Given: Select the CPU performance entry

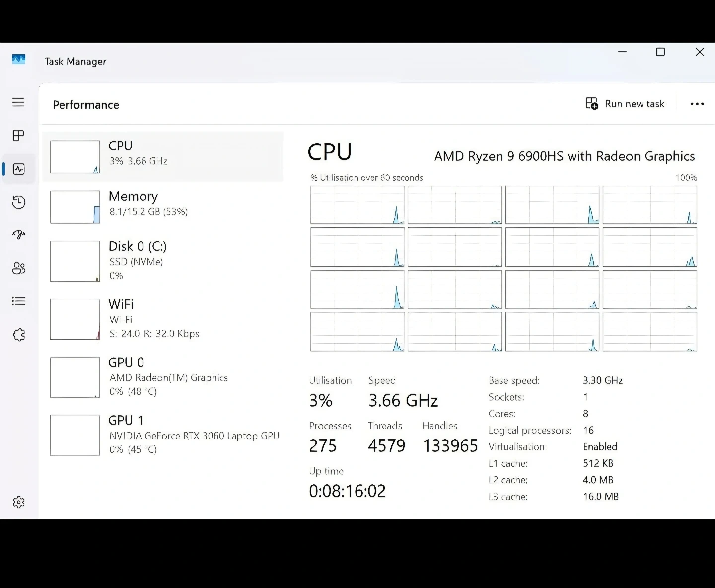Looking at the screenshot, I should (x=163, y=156).
